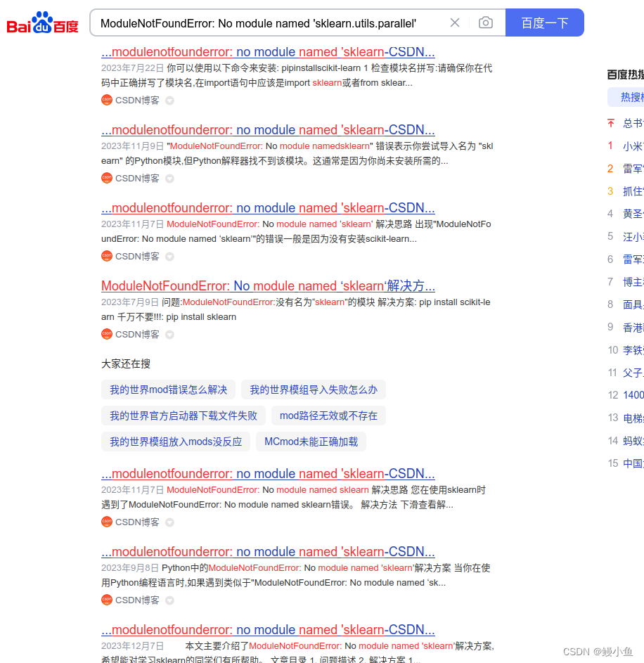Click the CSDN博客 avatar on the 9月8日 result
Image resolution: width=644 pixels, height=663 pixels.
click(106, 600)
